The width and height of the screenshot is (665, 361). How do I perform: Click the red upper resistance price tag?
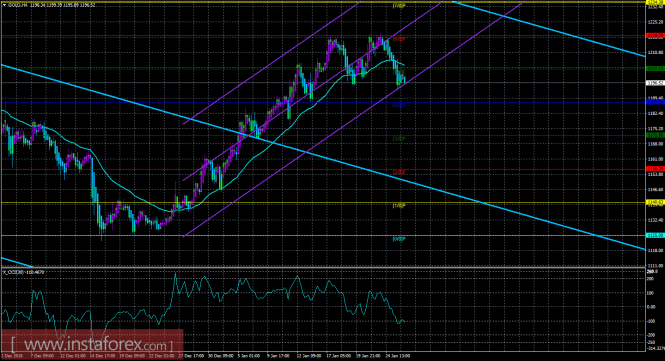pyautogui.click(x=654, y=36)
